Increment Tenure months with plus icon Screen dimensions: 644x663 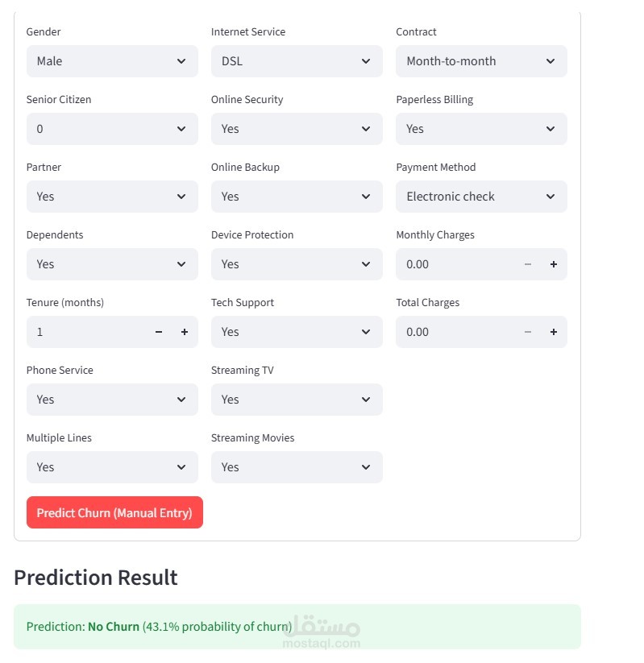click(x=184, y=332)
